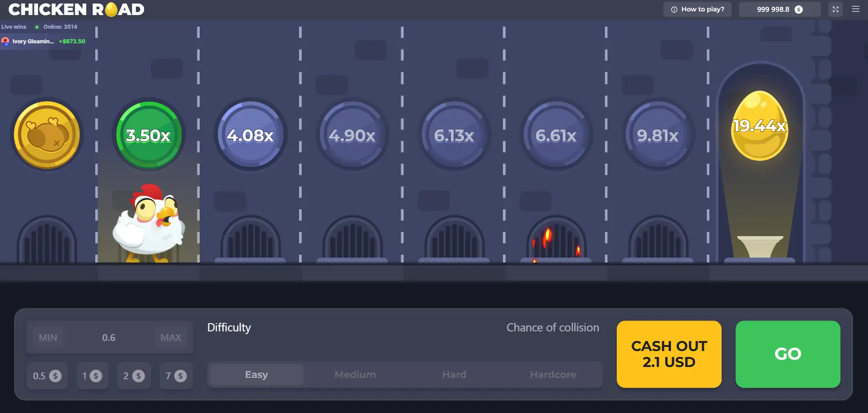Toggle fullscreen mode icon
868x413 pixels.
coord(835,9)
